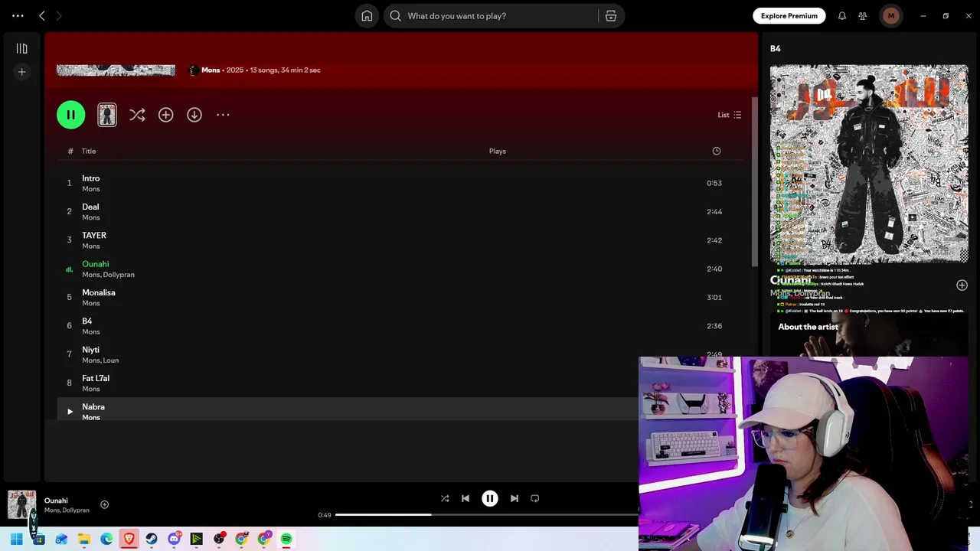Enable shuffle for the album

137,115
